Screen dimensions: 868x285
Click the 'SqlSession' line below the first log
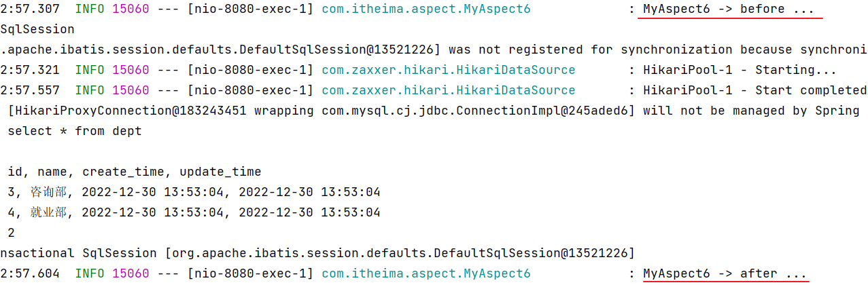(37, 29)
